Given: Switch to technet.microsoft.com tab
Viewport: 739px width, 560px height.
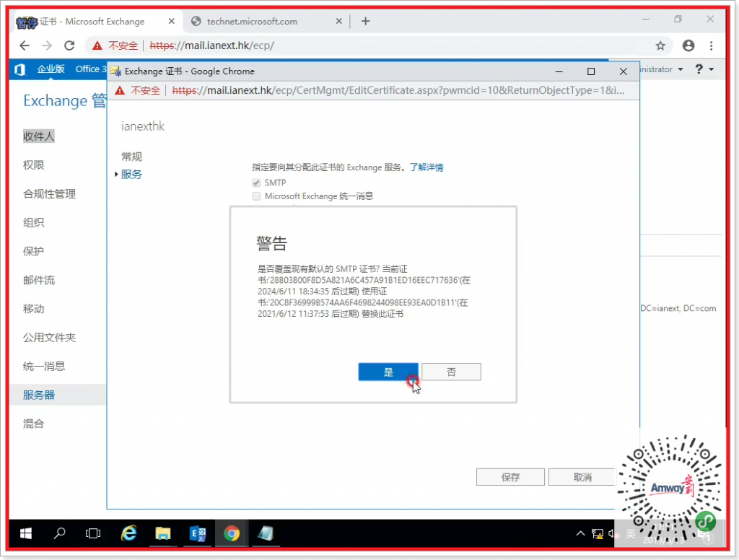Looking at the screenshot, I should pyautogui.click(x=251, y=21).
